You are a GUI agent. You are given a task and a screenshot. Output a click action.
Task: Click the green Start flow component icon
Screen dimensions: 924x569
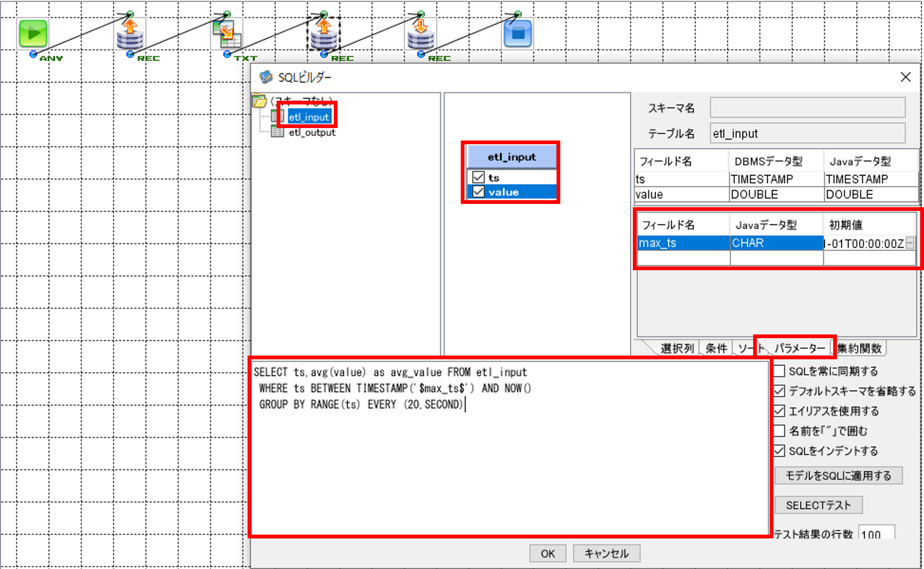click(33, 34)
